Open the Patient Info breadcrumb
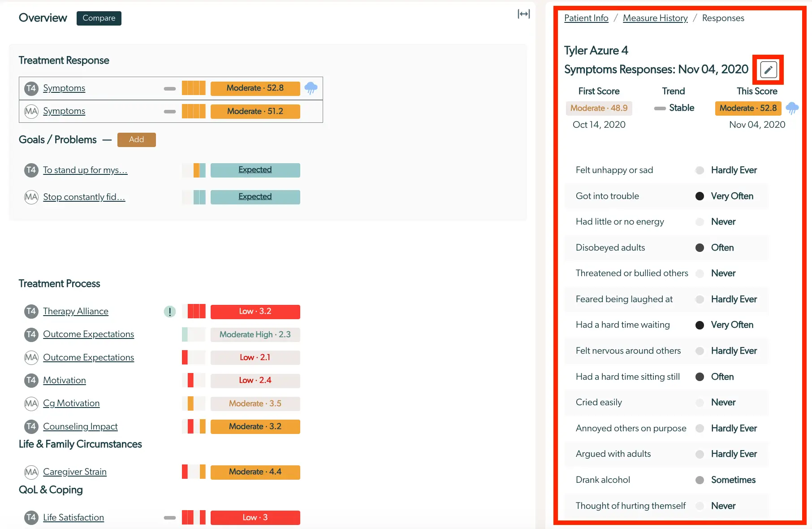 tap(586, 18)
